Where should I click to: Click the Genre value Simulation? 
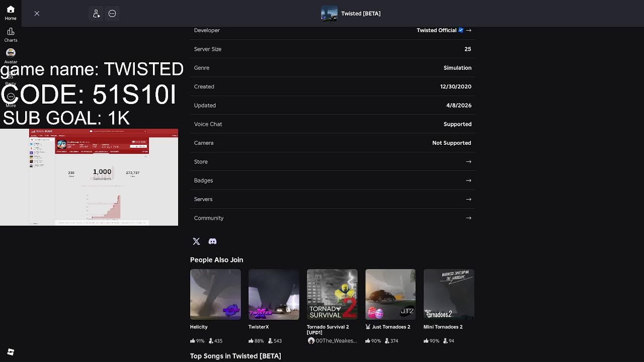tap(457, 68)
